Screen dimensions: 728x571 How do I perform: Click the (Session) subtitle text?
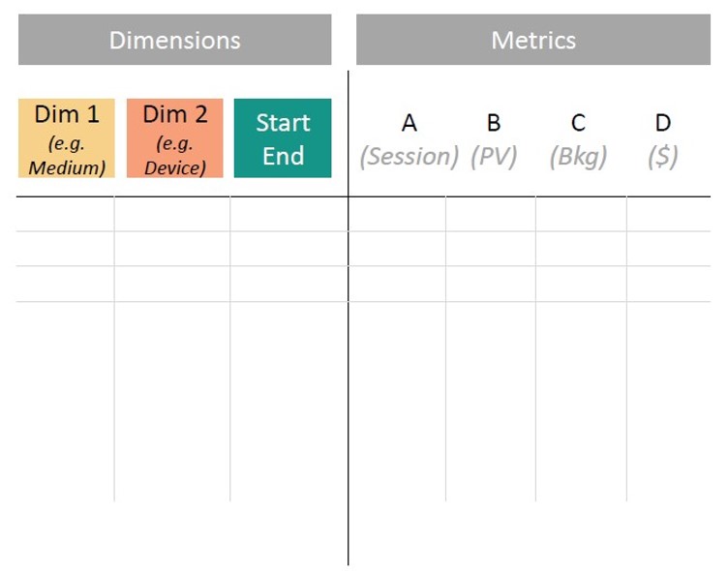click(x=409, y=157)
